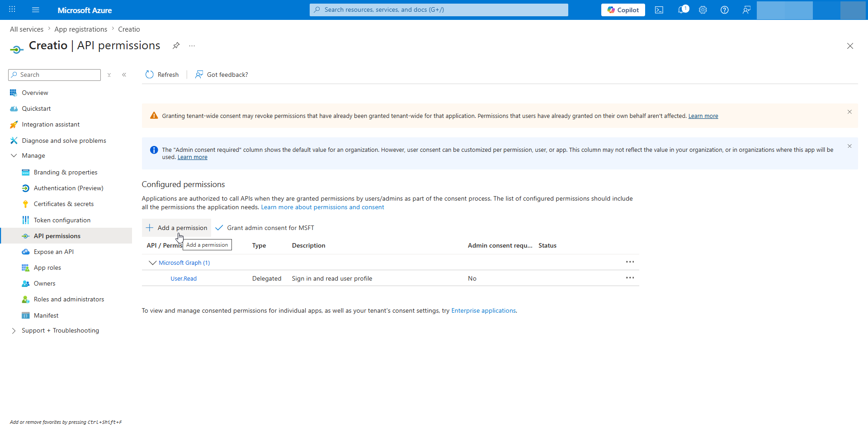
Task: Go to Expose an API
Action: [54, 252]
